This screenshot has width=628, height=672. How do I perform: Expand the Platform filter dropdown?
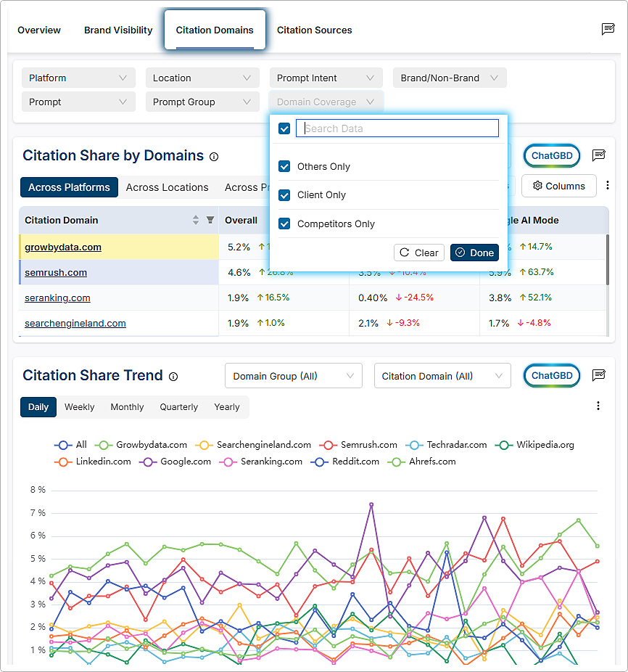coord(78,78)
